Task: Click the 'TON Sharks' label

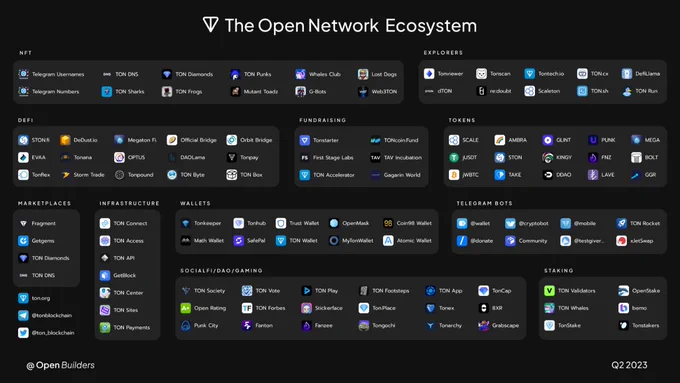Action: pyautogui.click(x=130, y=92)
